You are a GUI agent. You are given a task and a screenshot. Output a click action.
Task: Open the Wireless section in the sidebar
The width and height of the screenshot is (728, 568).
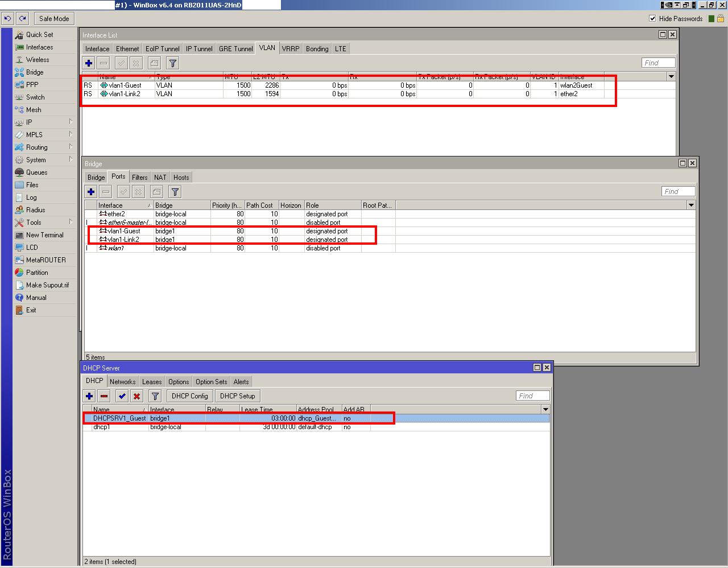38,60
